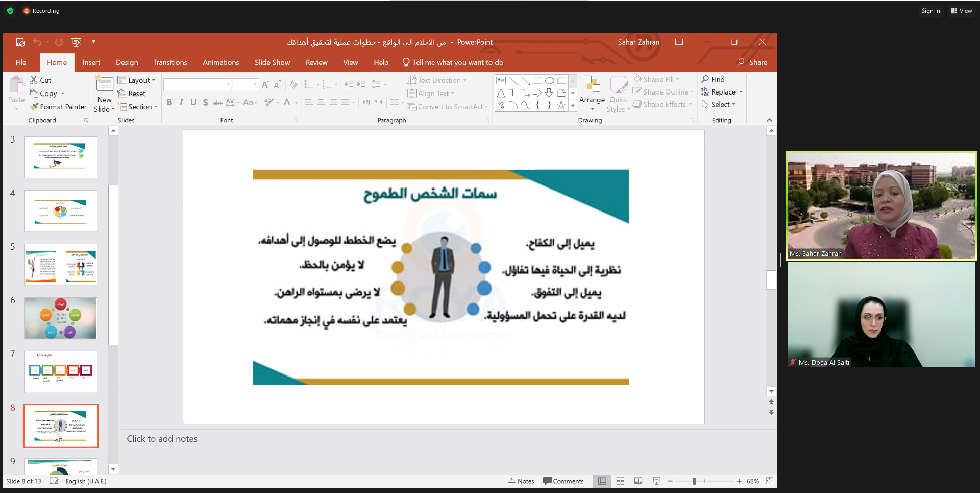This screenshot has height=493, width=980.
Task: Start Slide Show from status bar icon
Action: pos(656,481)
